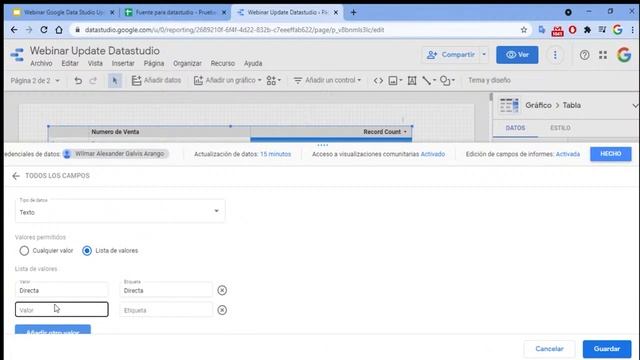Open the Google account avatar
Viewport: 640px width, 360px height.
pyautogui.click(x=624, y=55)
